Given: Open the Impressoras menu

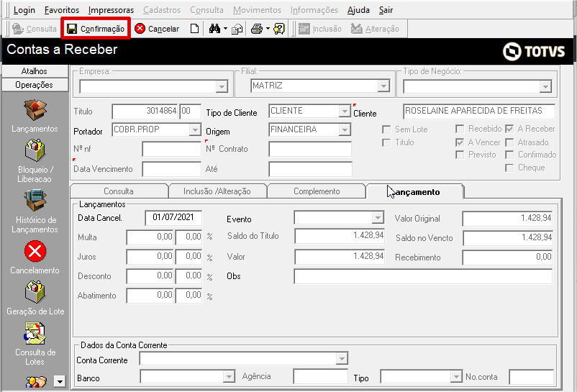Looking at the screenshot, I should click(111, 10).
